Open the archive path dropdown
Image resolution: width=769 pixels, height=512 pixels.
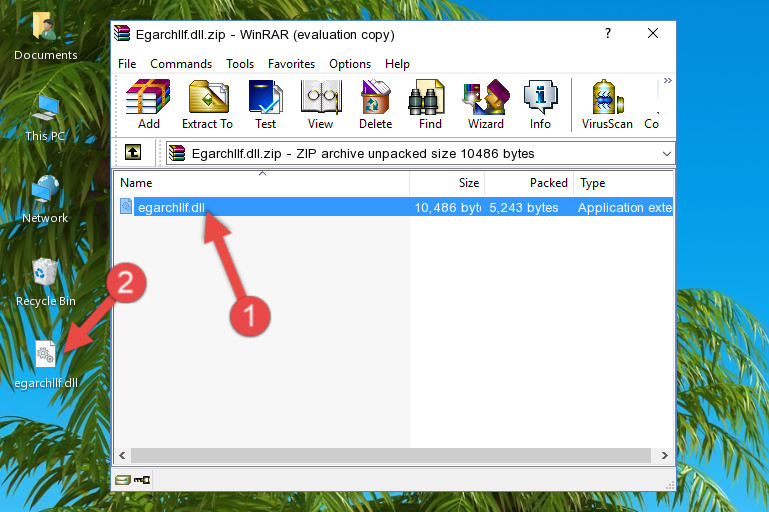(x=666, y=154)
